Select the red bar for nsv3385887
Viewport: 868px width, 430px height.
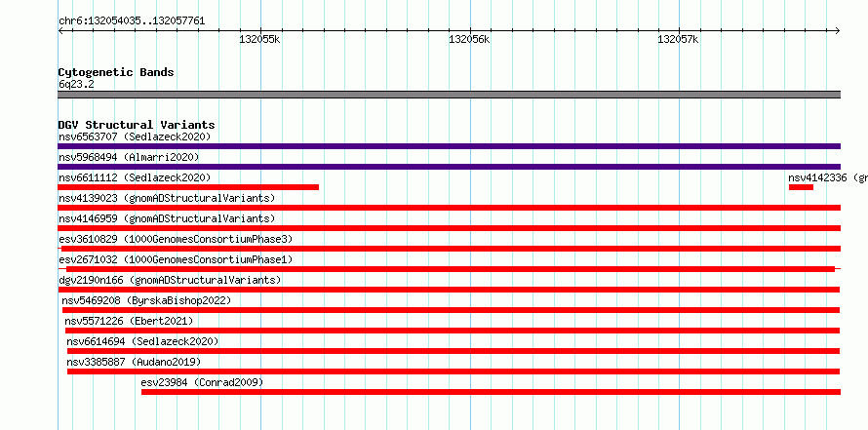click(x=454, y=371)
